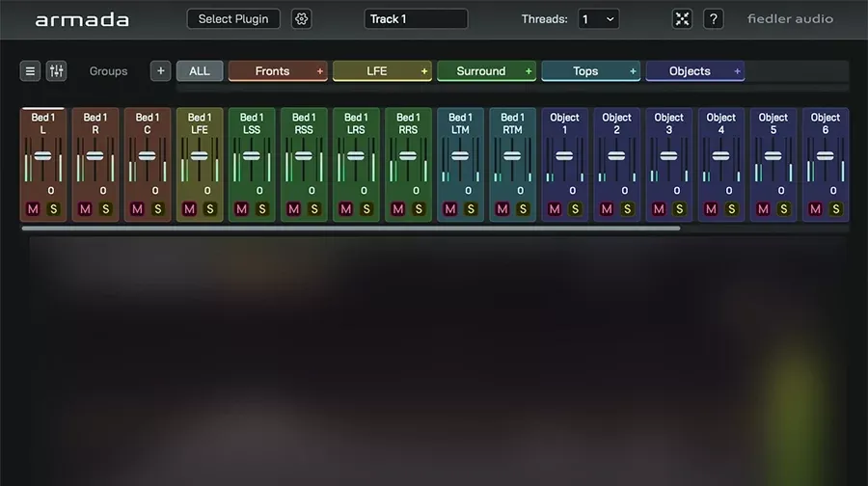Image resolution: width=868 pixels, height=486 pixels.
Task: Add a new group with plus button
Action: 160,70
